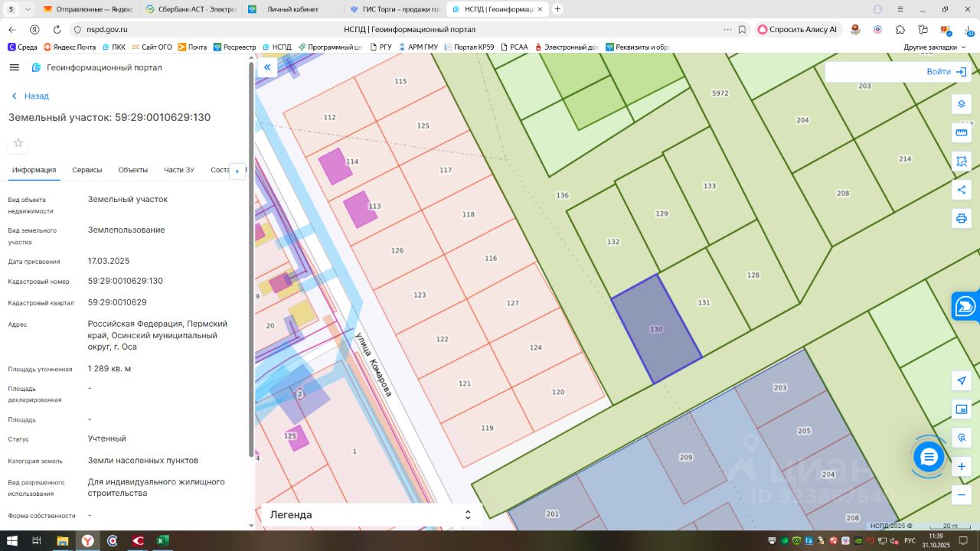Bookmark this page in address bar
This screenshot has width=980, height=551.
pyautogui.click(x=742, y=29)
